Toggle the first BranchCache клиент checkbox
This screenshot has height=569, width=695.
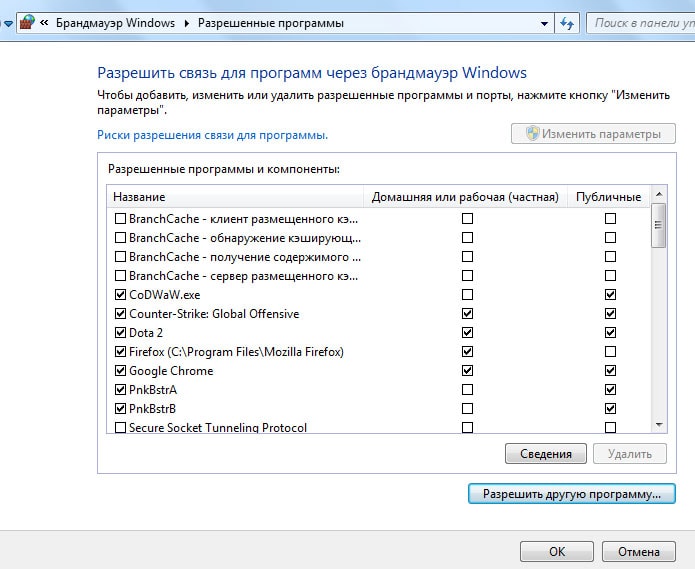pyautogui.click(x=120, y=218)
